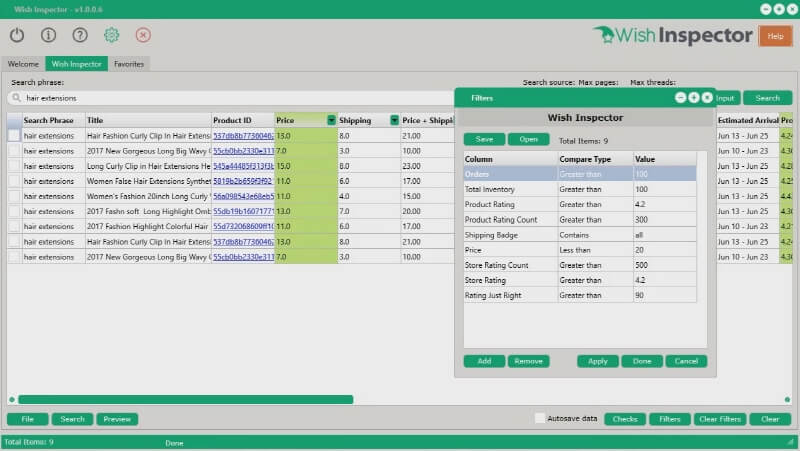Open Filters via bottom Filters button
The image size is (800, 451).
tap(670, 419)
